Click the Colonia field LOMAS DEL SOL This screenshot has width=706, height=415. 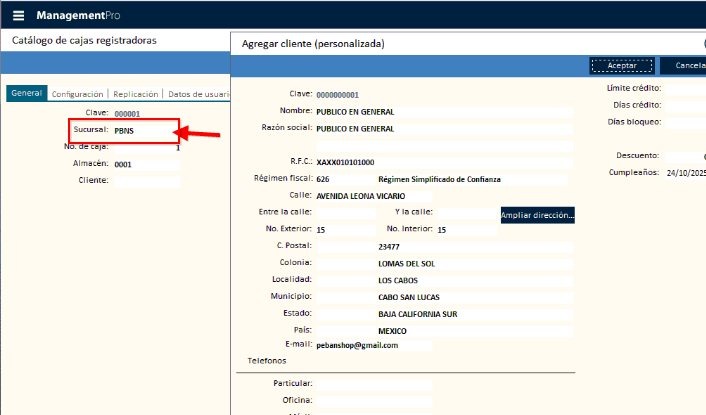(473, 264)
